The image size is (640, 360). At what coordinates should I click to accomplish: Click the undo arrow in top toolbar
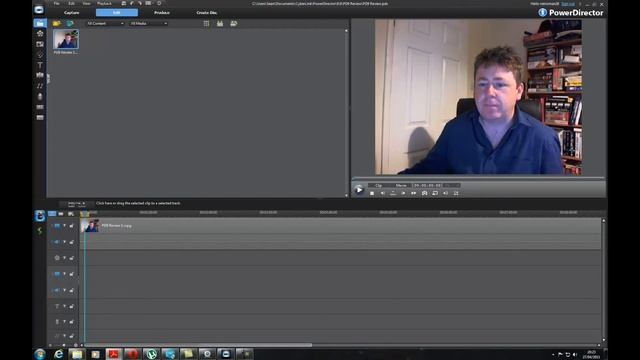(132, 3)
